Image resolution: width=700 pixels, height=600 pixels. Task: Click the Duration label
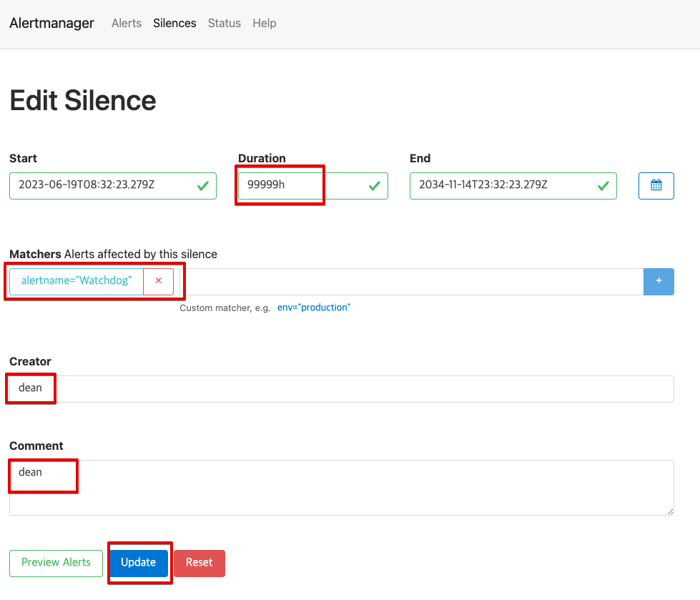pos(262,158)
